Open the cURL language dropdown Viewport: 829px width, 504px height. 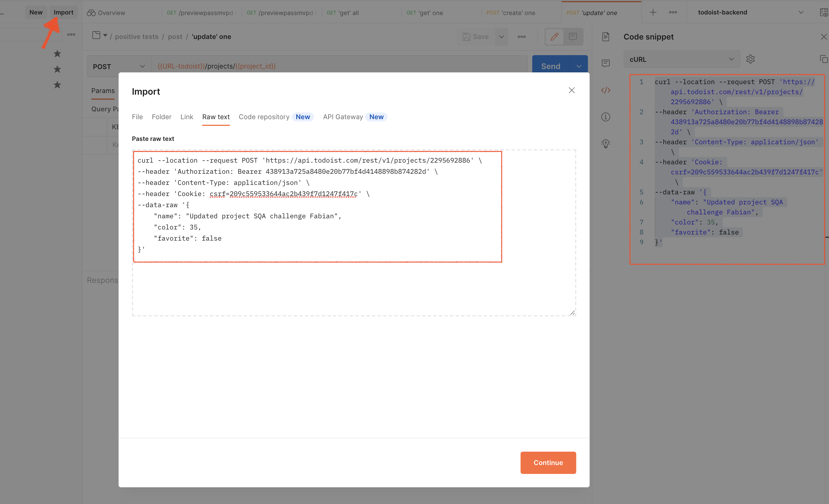[681, 59]
